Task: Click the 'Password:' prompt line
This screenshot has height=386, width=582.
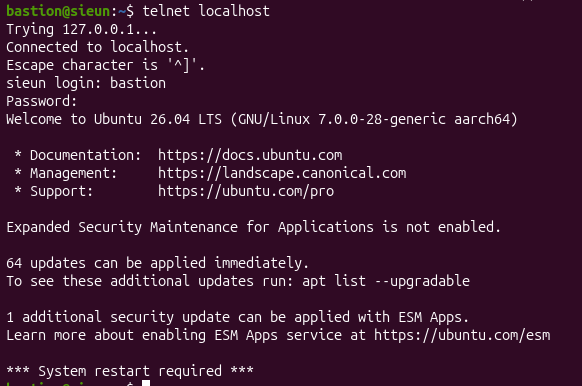Action: pos(42,101)
